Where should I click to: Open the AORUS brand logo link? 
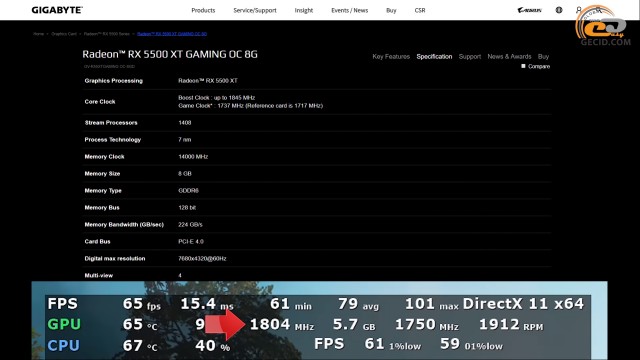[529, 10]
